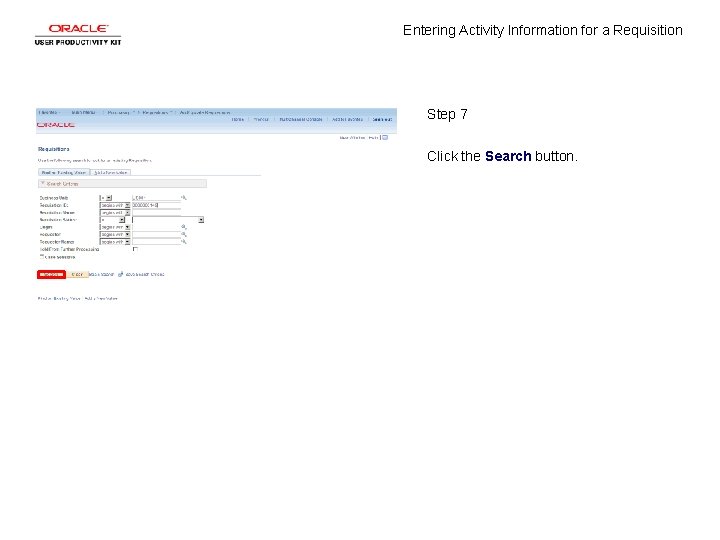720x540 pixels.
Task: Tick the Case Sensitive checkbox
Action: [x=42, y=257]
